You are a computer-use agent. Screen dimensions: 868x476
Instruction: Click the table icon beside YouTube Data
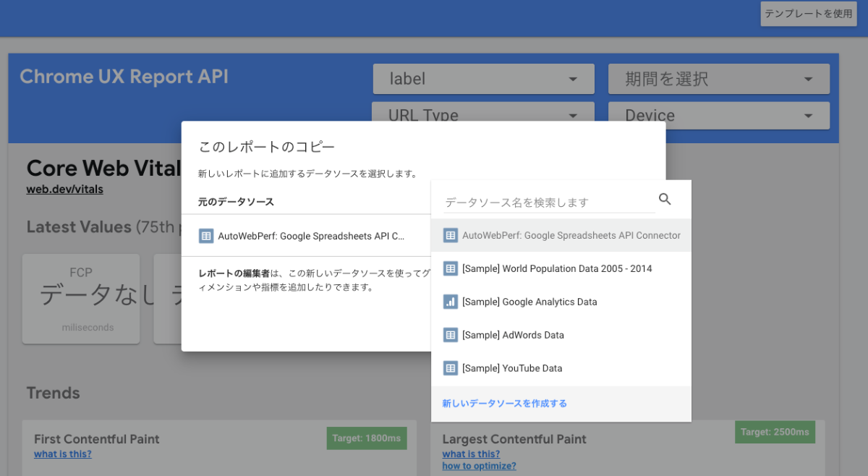450,368
